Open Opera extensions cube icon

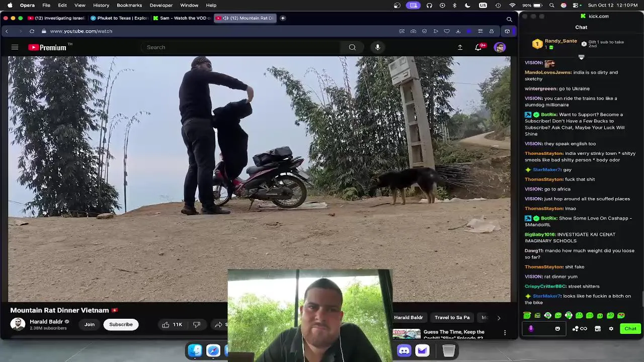[507, 31]
